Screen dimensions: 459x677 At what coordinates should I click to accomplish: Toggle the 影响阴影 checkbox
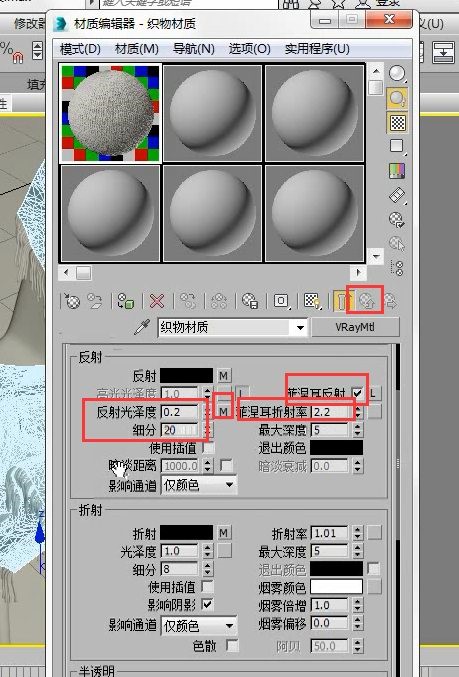(208, 604)
